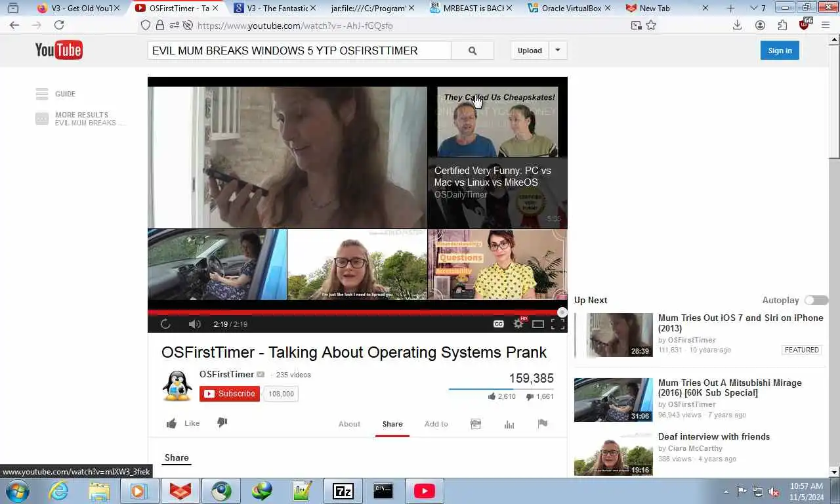Screen dimensions: 840x504
Task: Open the OSFirstTimer channel name link
Action: (x=226, y=374)
